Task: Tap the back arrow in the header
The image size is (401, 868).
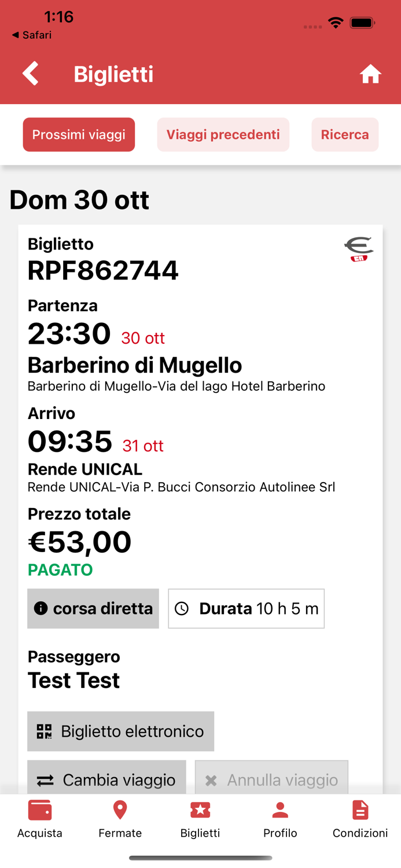Action: pos(30,74)
